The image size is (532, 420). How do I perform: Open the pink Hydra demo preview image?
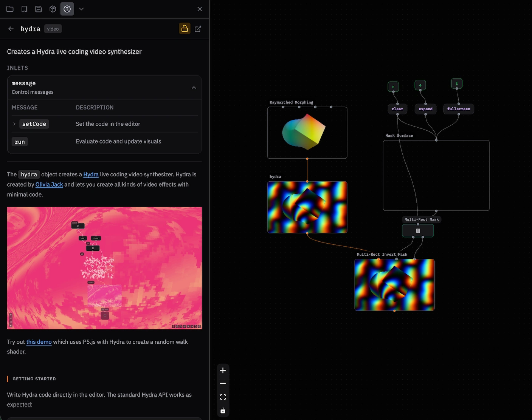point(104,268)
